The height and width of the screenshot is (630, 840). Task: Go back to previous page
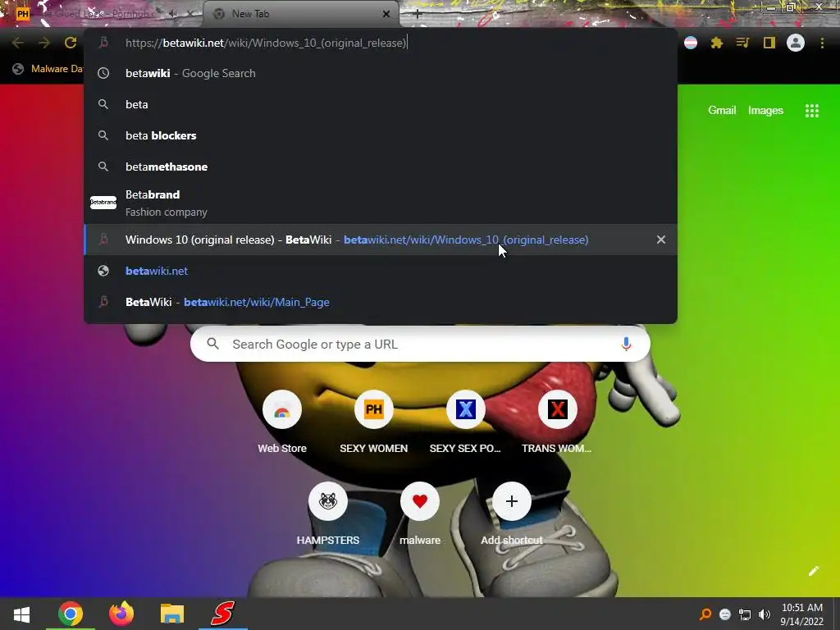point(18,43)
